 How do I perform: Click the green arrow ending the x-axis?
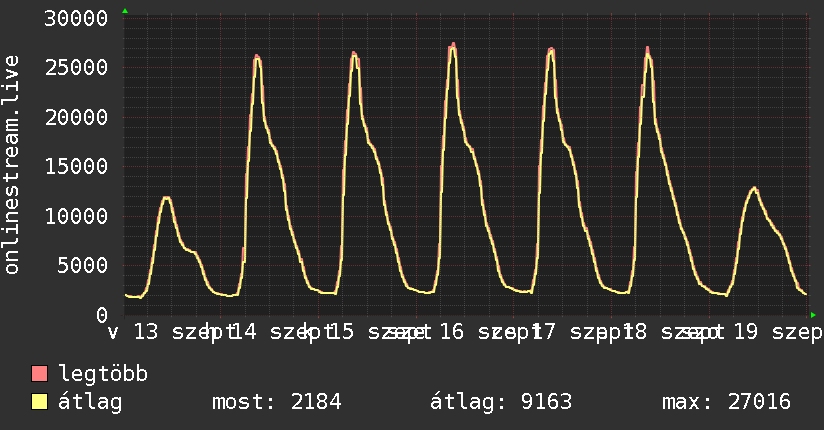(813, 315)
